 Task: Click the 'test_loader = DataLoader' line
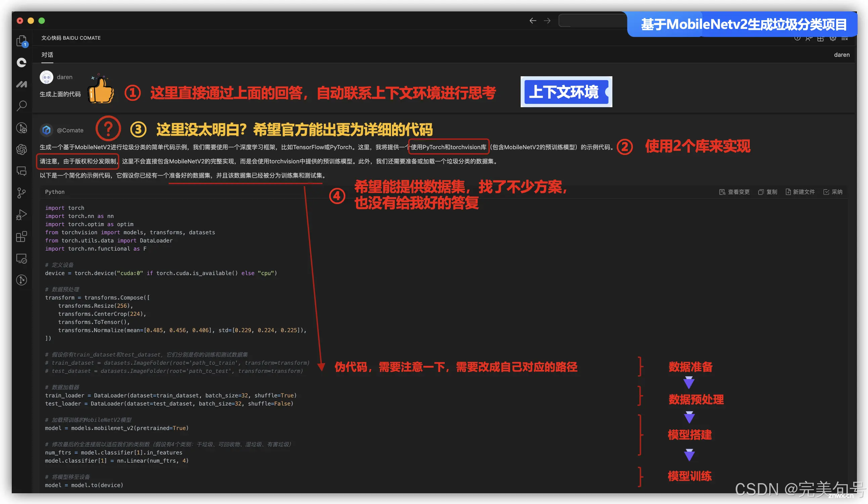169,404
